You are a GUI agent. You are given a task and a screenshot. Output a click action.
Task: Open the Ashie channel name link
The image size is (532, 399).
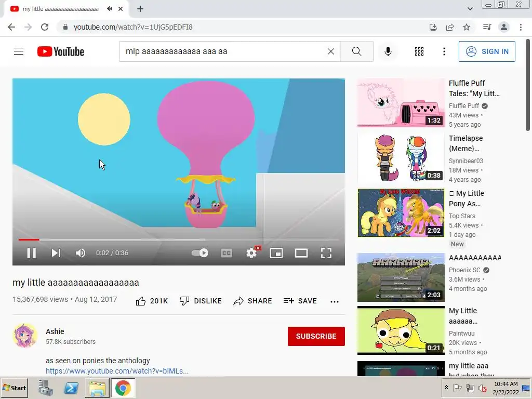(55, 331)
